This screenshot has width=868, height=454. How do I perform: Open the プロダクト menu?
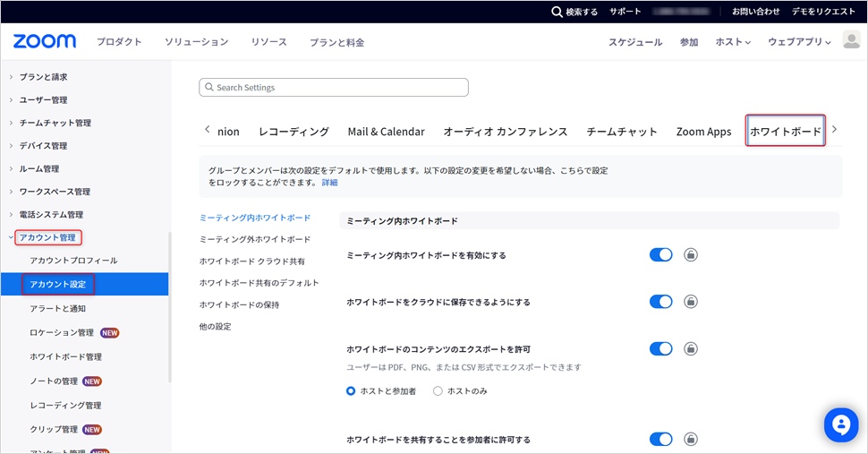[119, 42]
